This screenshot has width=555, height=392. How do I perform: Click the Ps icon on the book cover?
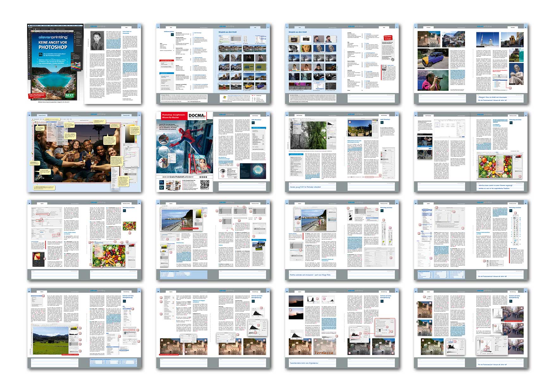point(41,55)
